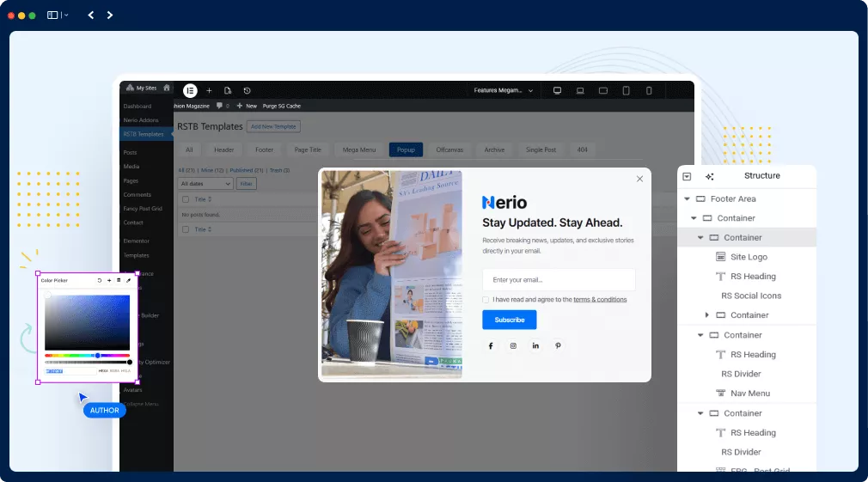Select the eyedropper icon in Color Picker

pos(128,281)
